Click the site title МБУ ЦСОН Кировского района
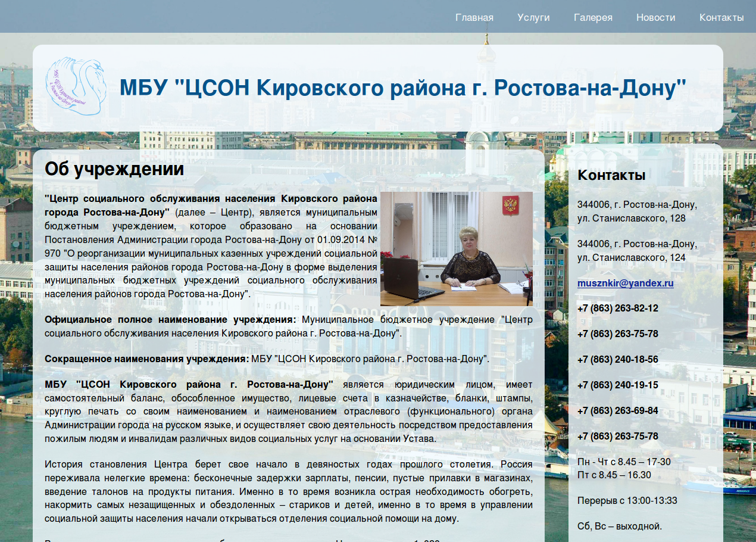This screenshot has height=542, width=756. [x=403, y=88]
